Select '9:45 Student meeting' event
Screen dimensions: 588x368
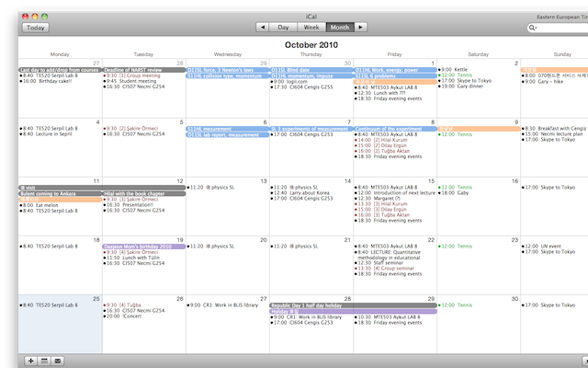pos(130,81)
